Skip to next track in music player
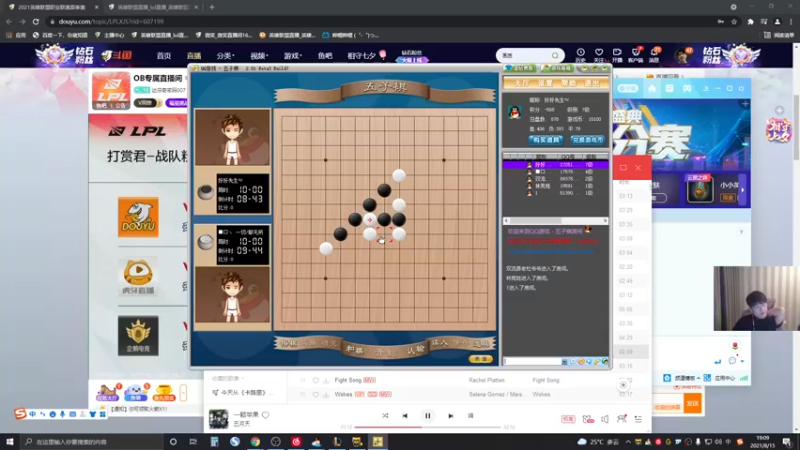This screenshot has height=450, width=800. click(451, 416)
